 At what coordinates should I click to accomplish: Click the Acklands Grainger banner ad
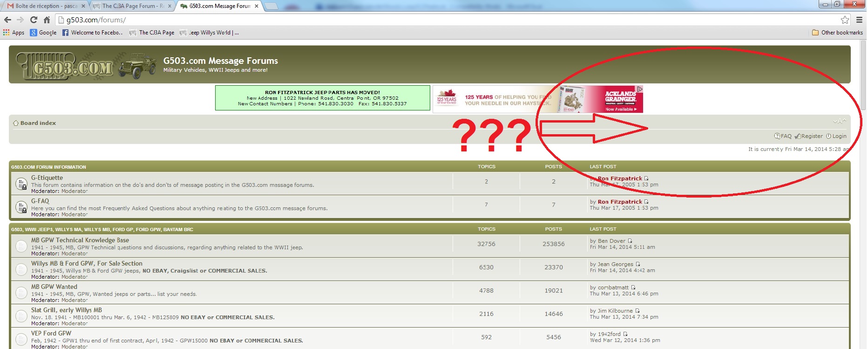click(538, 99)
